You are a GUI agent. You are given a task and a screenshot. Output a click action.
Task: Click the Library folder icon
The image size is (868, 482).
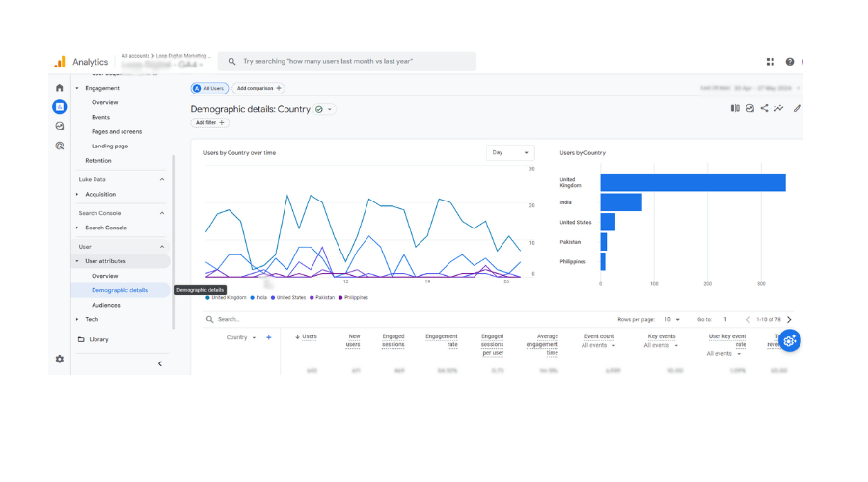coord(81,339)
